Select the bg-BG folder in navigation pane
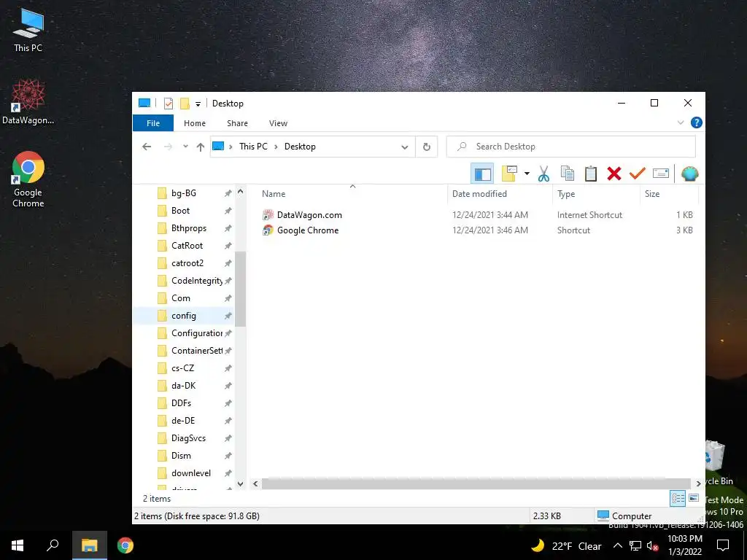The width and height of the screenshot is (747, 560). 183,192
